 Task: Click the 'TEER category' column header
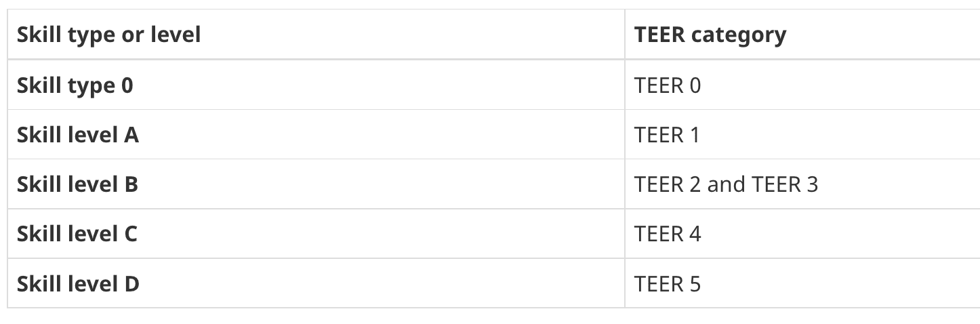(710, 35)
